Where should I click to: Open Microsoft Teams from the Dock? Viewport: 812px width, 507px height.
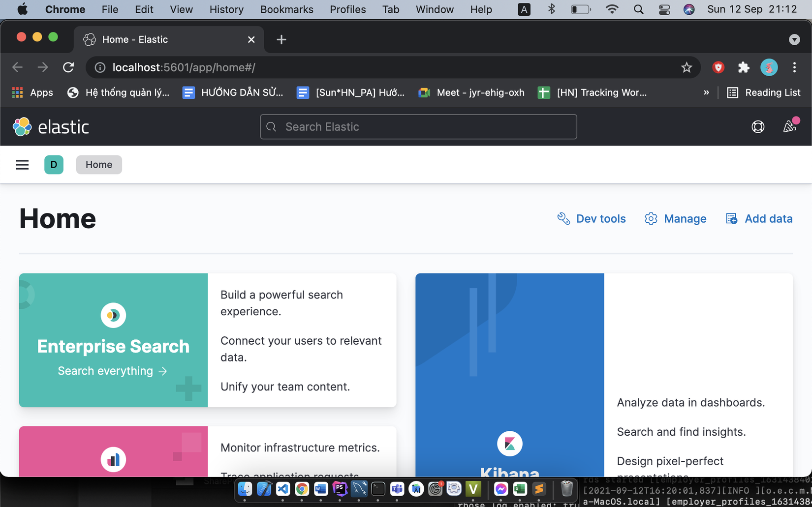397,489
